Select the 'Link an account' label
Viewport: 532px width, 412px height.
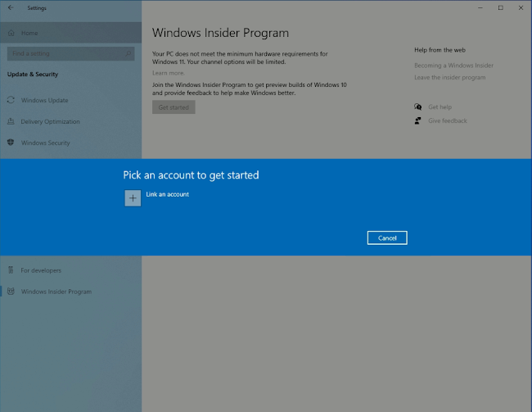[167, 194]
